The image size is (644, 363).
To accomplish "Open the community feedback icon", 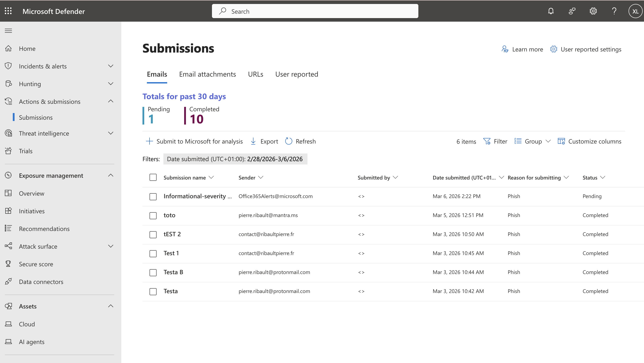I will 572,11.
